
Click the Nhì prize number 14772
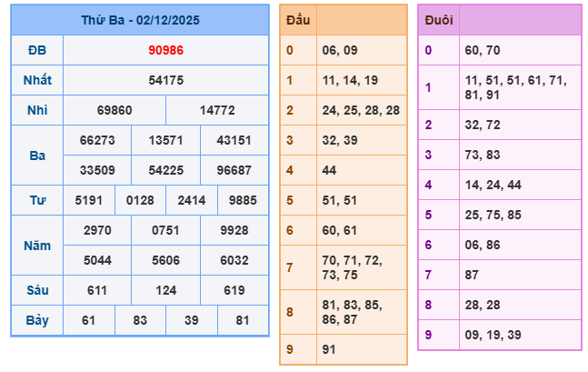(217, 110)
